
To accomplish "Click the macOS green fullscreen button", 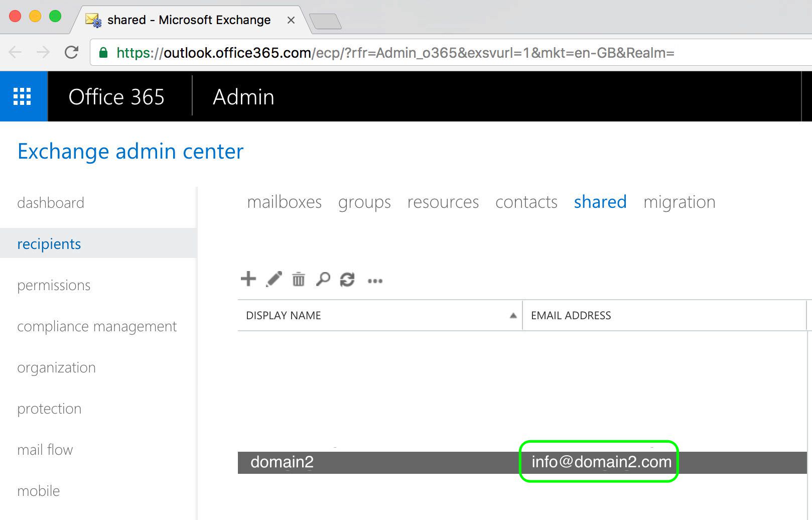I will [55, 16].
